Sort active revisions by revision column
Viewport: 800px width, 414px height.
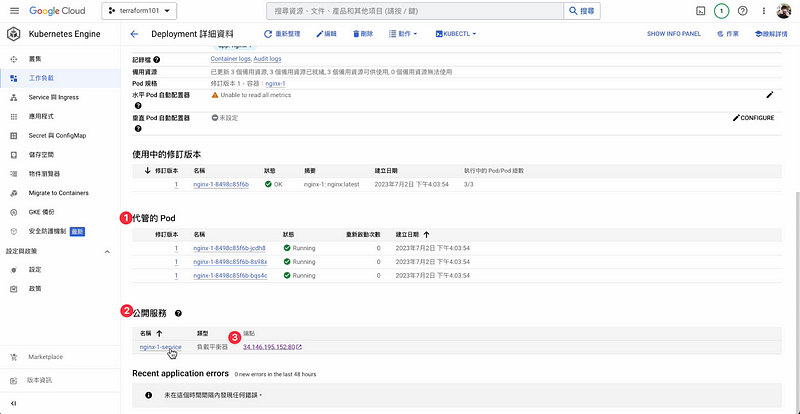(161, 171)
